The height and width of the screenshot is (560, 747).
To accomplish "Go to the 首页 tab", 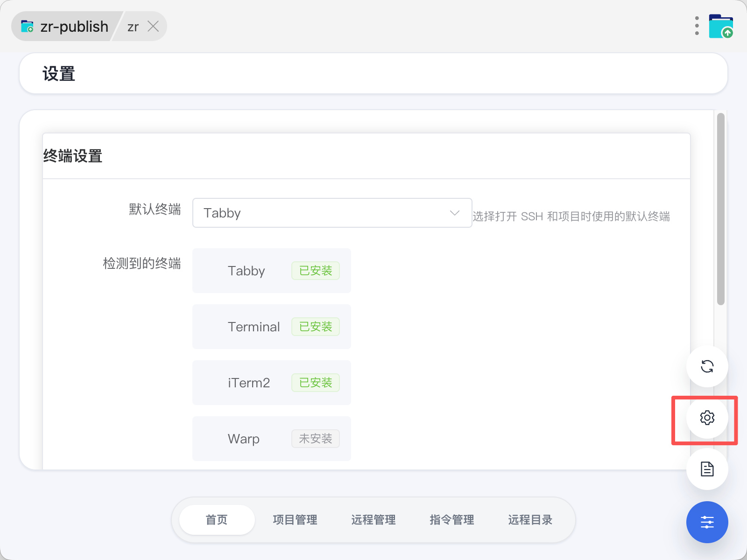I will 217,520.
